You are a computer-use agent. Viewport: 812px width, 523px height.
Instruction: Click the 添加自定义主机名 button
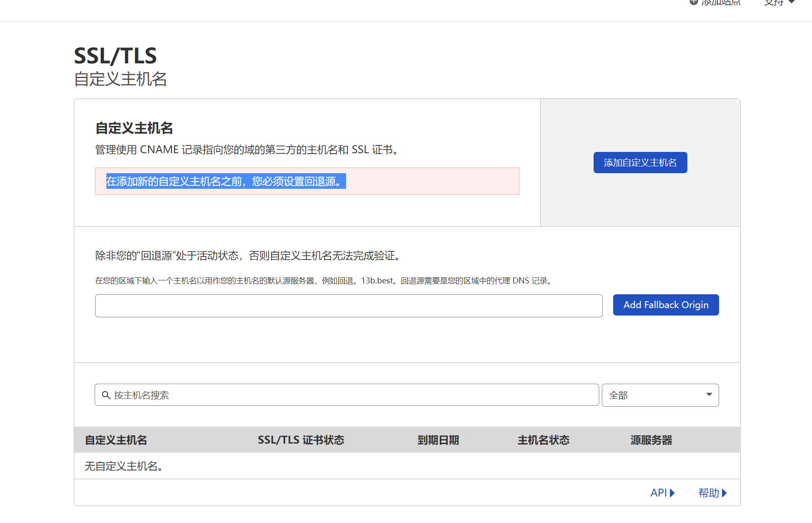(x=640, y=162)
